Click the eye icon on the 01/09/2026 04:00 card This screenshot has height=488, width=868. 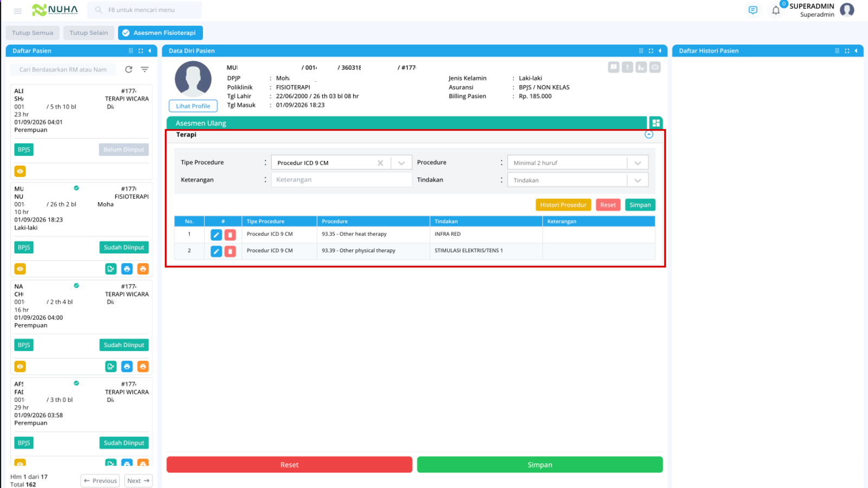[20, 367]
